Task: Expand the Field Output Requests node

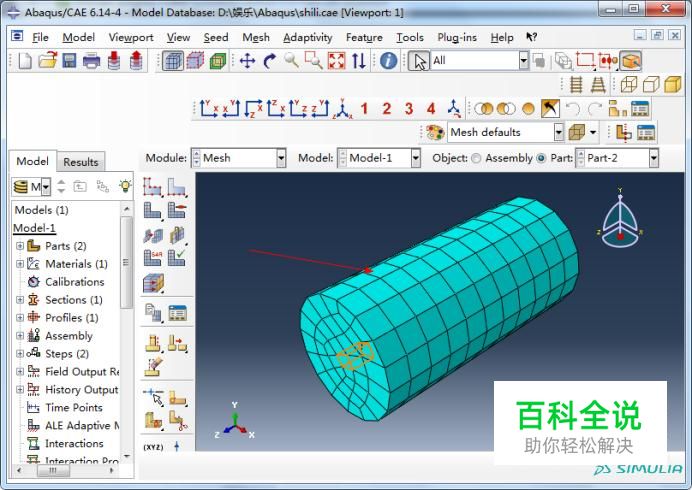Action: (20, 372)
